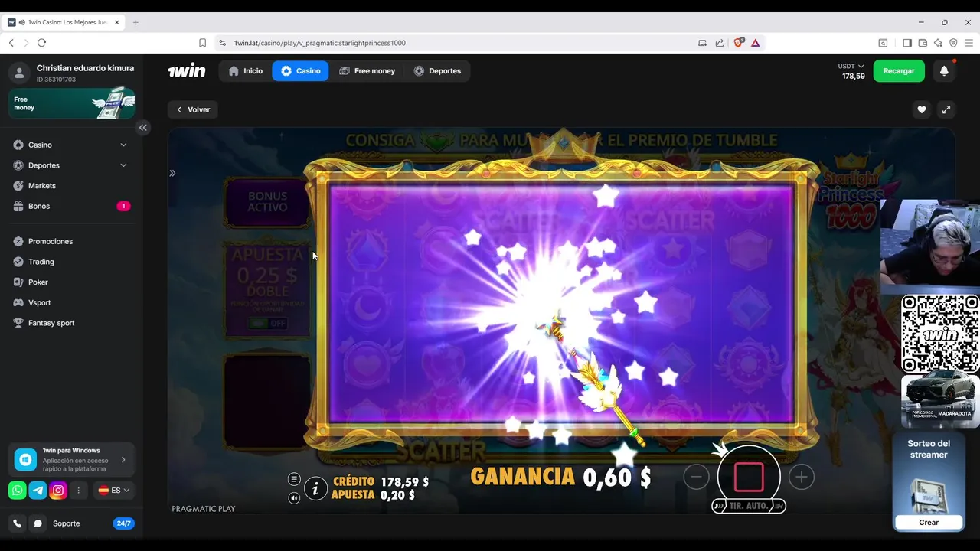Viewport: 980px width, 551px height.
Task: Add game to favorites with heart icon
Action: tap(922, 109)
